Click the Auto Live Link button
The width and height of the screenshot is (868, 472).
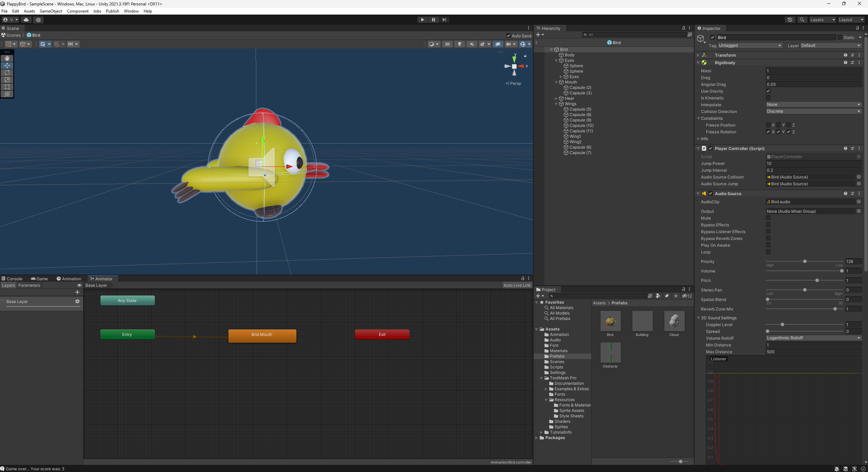pyautogui.click(x=517, y=285)
